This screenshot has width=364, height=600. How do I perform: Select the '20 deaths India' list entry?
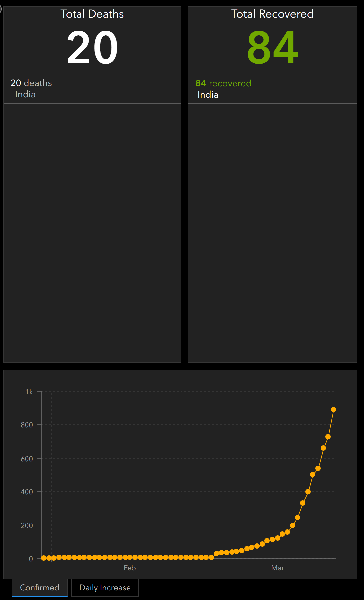(x=31, y=88)
